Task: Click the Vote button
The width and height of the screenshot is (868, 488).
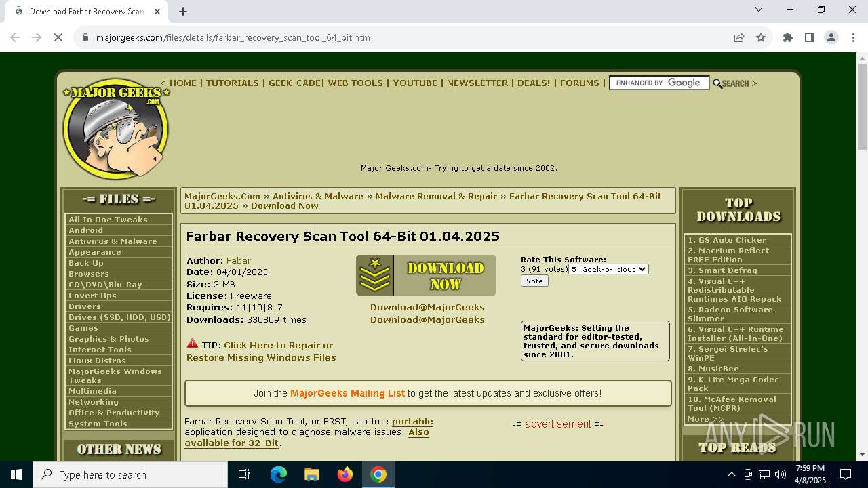Action: pos(534,281)
